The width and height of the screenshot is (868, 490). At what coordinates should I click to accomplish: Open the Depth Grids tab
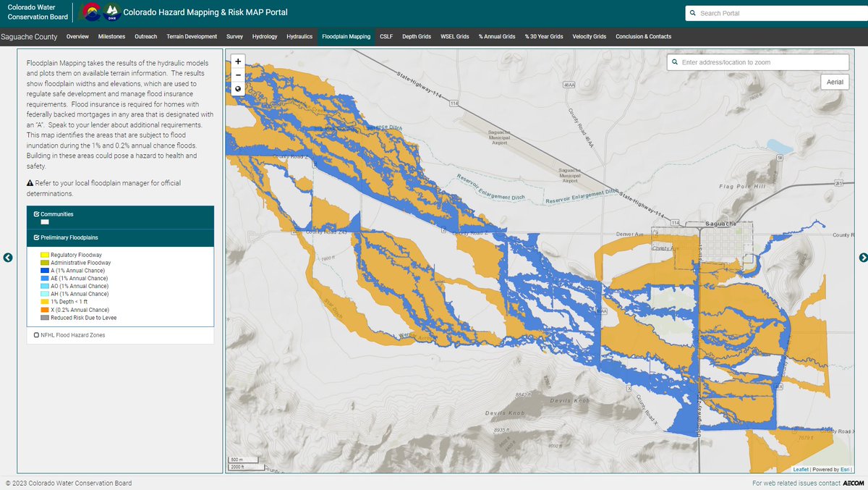coord(417,36)
